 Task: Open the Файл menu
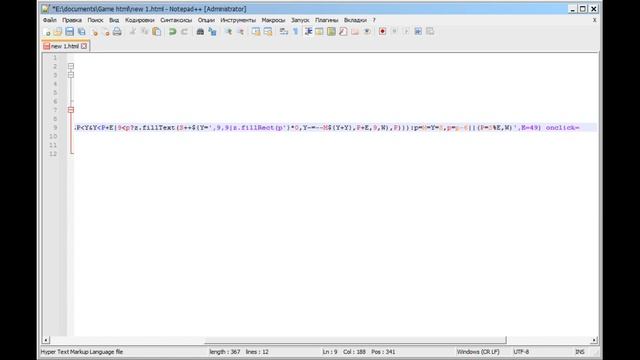point(50,20)
